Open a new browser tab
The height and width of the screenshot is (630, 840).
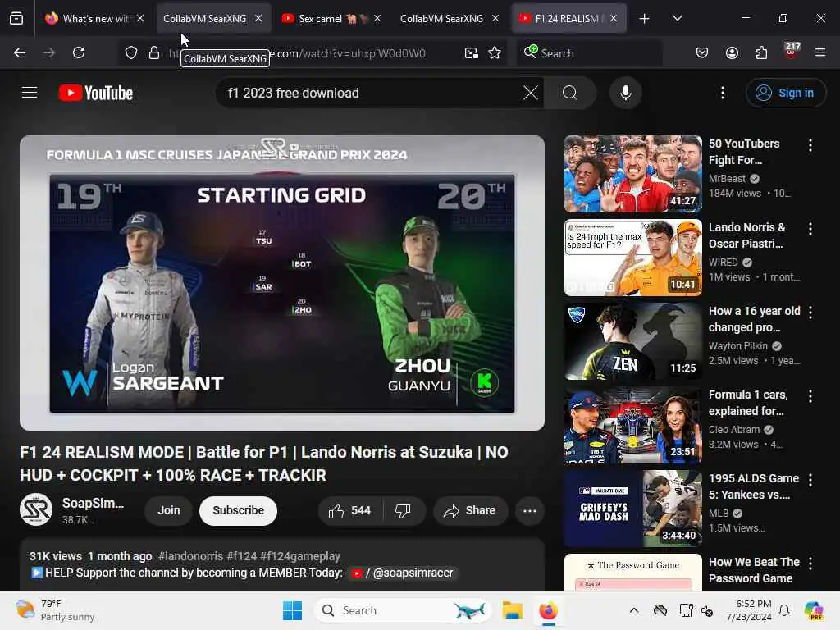click(x=645, y=18)
